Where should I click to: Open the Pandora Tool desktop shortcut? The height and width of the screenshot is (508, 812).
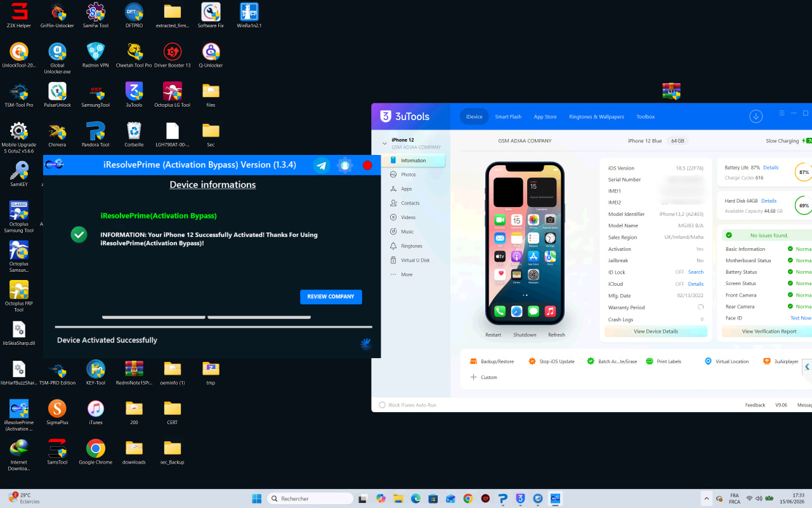[x=96, y=135]
